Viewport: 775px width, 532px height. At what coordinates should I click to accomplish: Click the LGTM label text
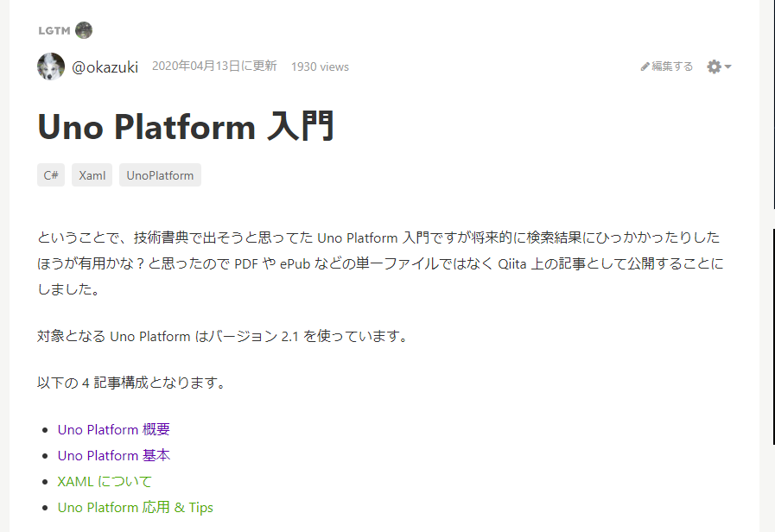(54, 30)
